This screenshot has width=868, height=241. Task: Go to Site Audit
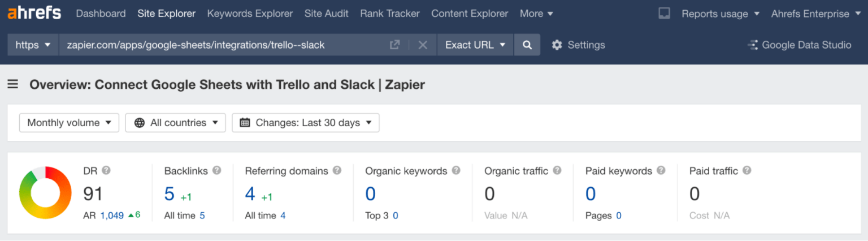(327, 14)
